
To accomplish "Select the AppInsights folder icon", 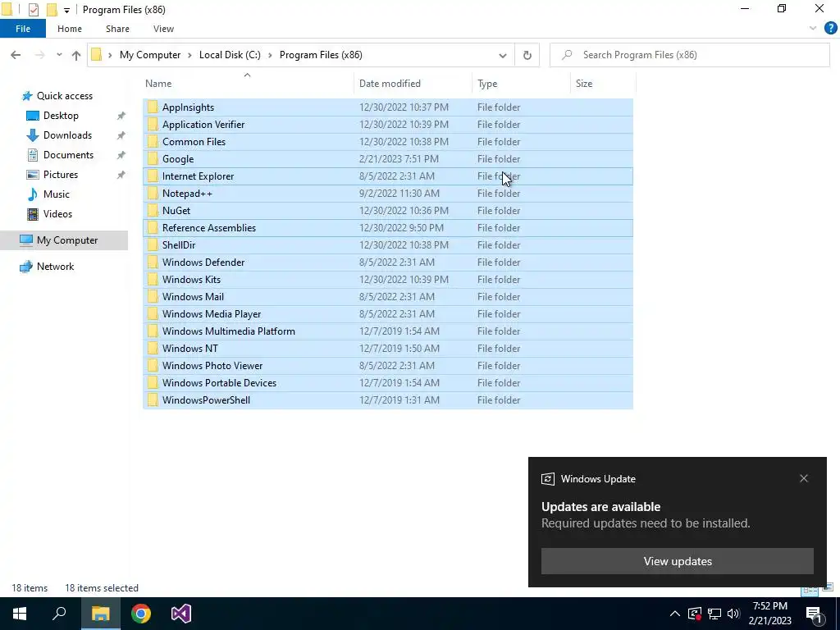I will (x=153, y=107).
